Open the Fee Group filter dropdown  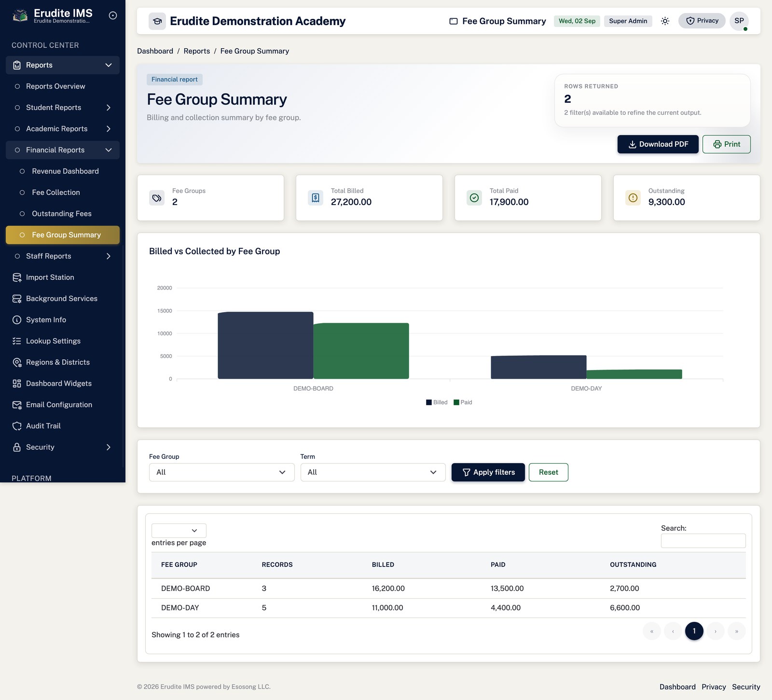(x=221, y=472)
